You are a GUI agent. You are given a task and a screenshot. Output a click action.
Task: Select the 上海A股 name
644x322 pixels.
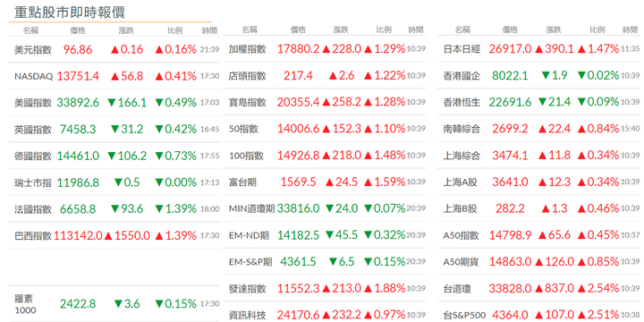click(460, 182)
